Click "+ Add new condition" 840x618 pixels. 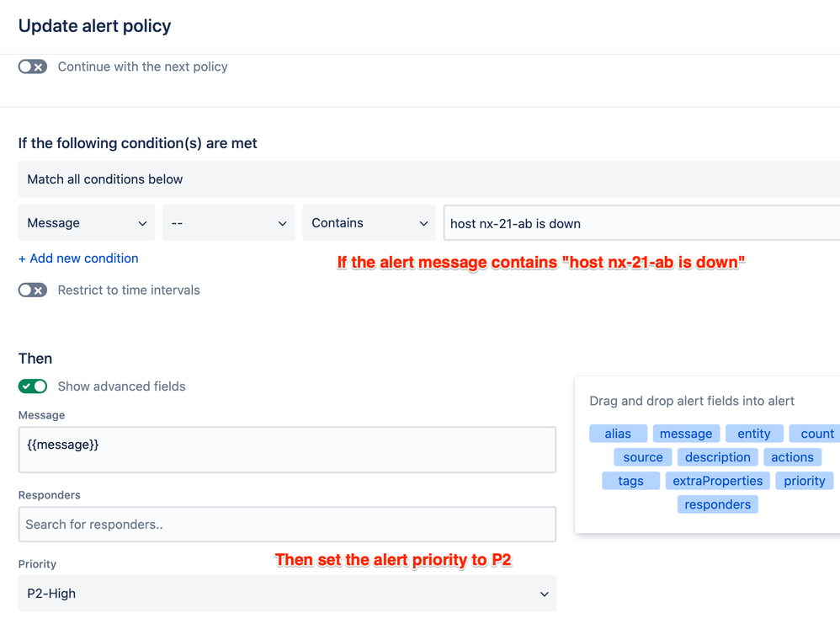pyautogui.click(x=78, y=258)
